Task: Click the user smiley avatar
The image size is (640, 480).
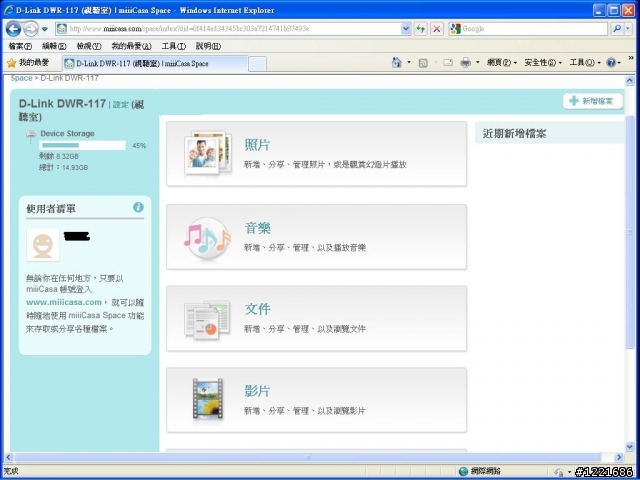Action: click(43, 245)
